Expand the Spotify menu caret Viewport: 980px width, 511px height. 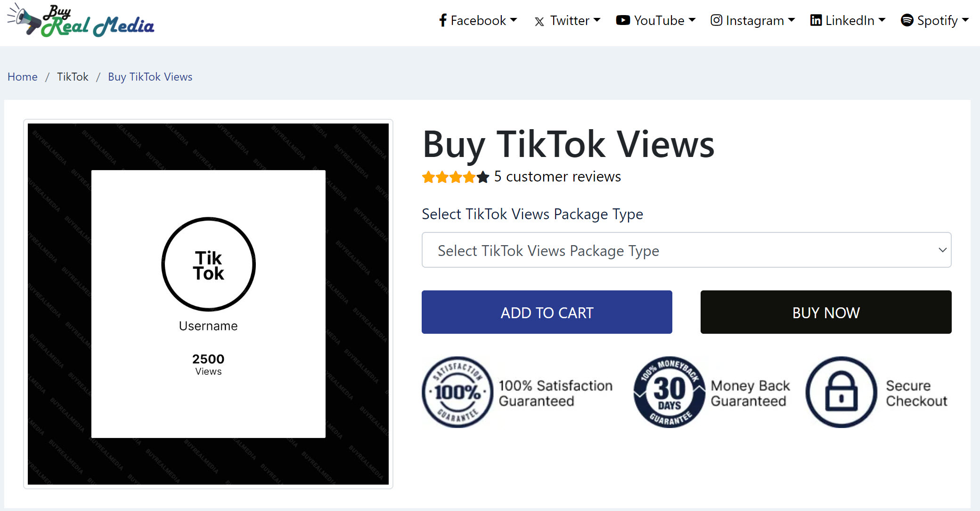point(965,20)
